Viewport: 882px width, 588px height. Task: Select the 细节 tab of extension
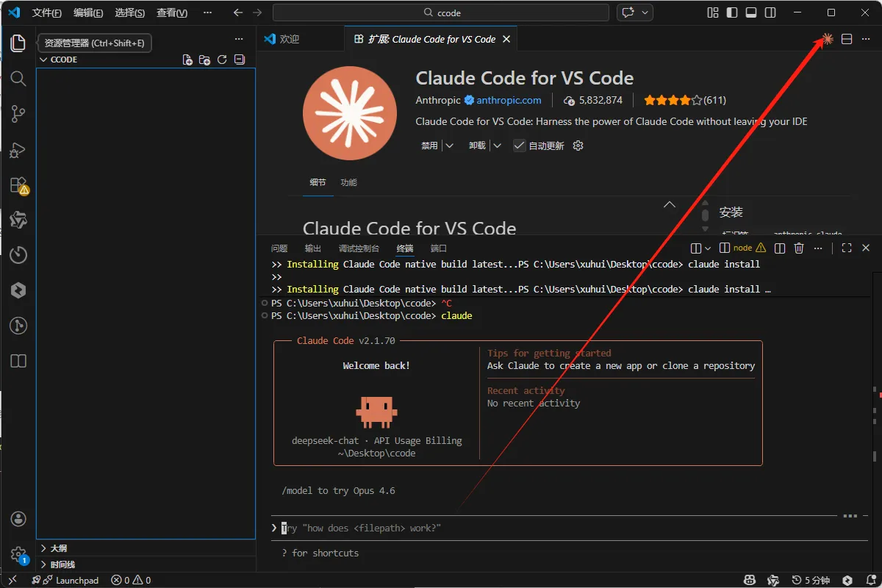point(318,182)
